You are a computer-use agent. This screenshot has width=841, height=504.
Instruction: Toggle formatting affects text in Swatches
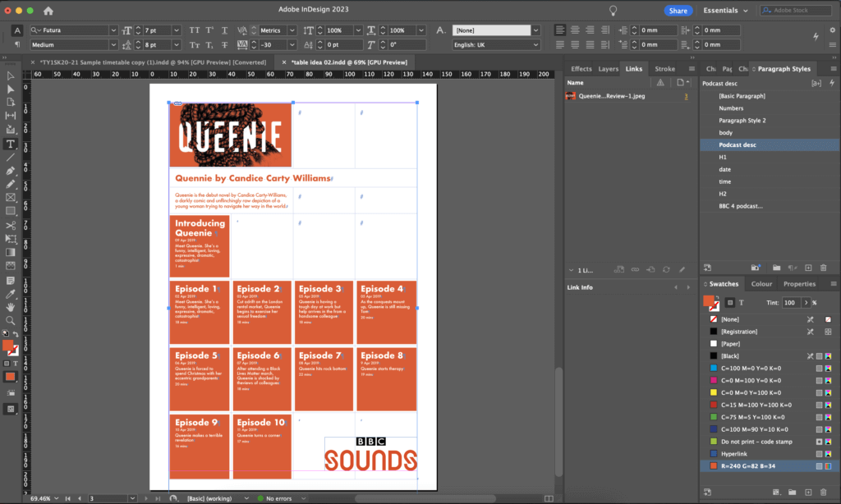point(742,303)
